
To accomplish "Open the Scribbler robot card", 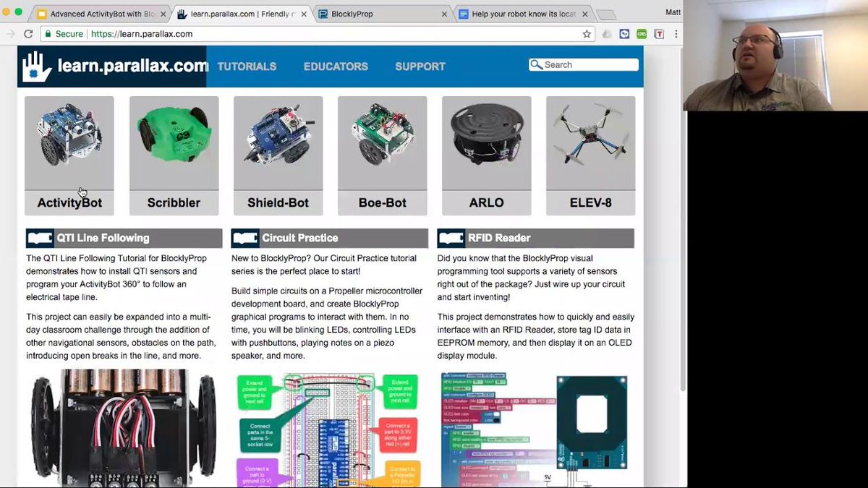I will coord(174,155).
